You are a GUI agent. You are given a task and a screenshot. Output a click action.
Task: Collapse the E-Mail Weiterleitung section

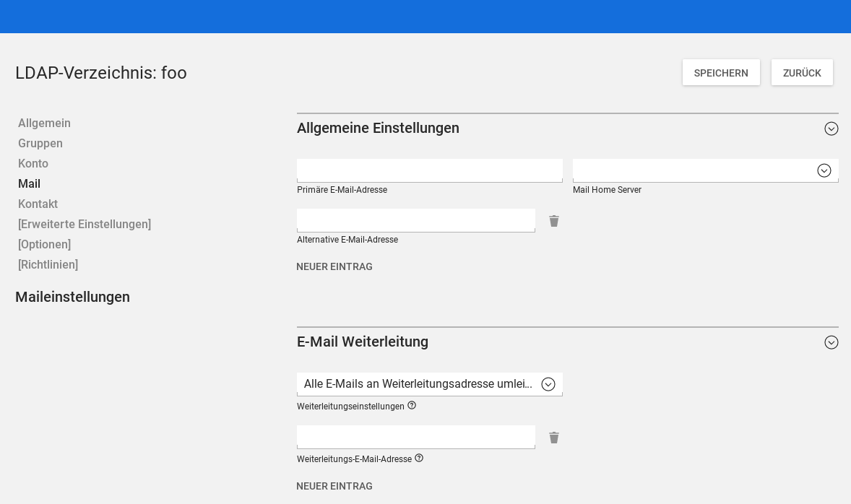point(831,342)
